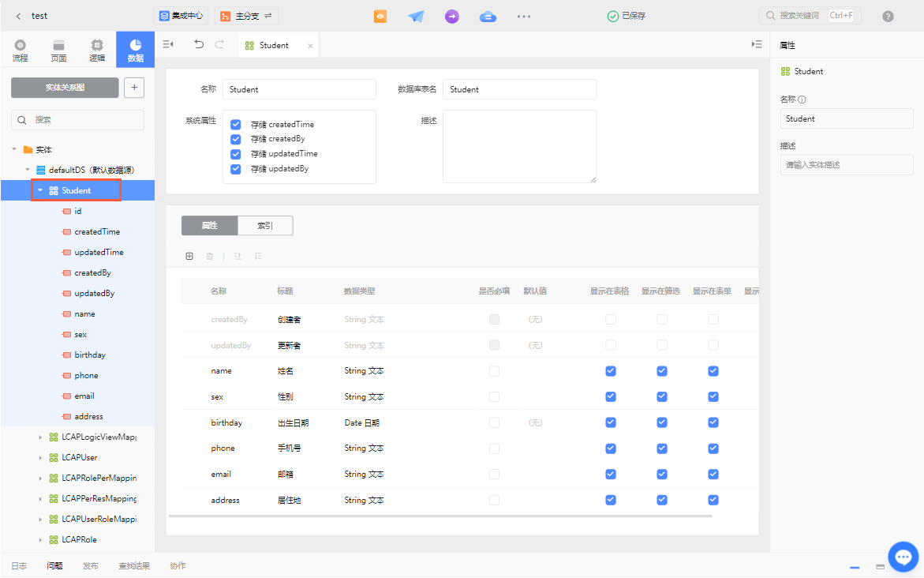
Task: Collapse the left sidebar panel icon
Action: tap(168, 44)
